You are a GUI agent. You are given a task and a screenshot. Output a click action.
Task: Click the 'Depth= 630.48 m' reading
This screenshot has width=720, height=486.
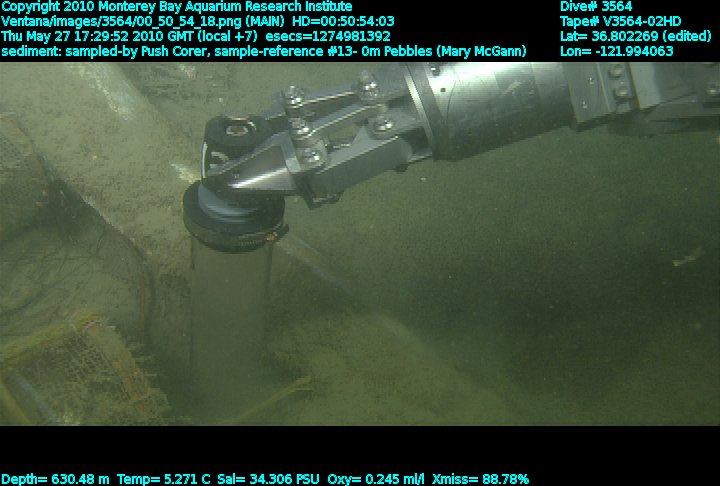click(55, 479)
